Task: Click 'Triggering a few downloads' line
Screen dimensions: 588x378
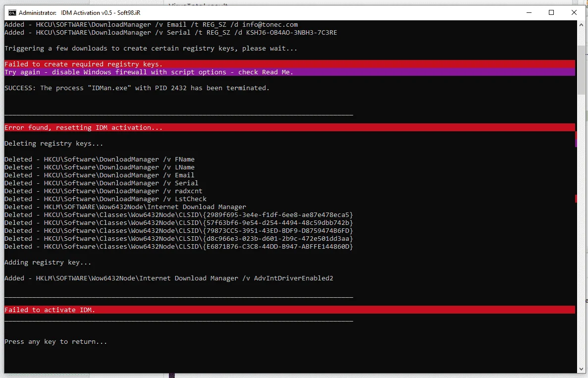Action: point(151,49)
